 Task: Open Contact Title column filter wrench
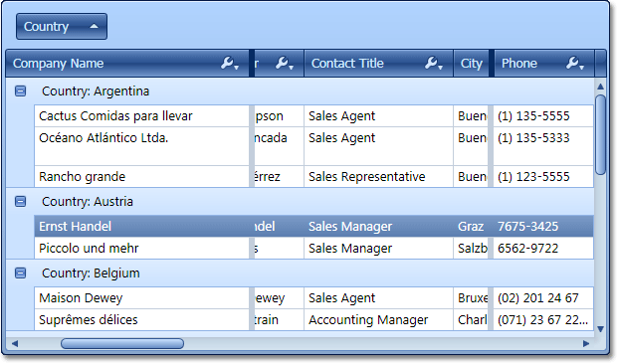pos(434,63)
